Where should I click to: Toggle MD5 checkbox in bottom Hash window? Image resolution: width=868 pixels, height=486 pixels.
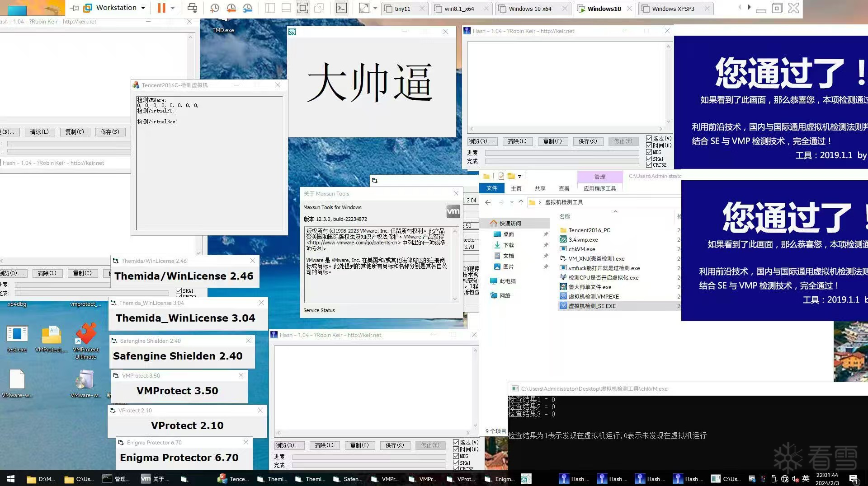pyautogui.click(x=456, y=456)
